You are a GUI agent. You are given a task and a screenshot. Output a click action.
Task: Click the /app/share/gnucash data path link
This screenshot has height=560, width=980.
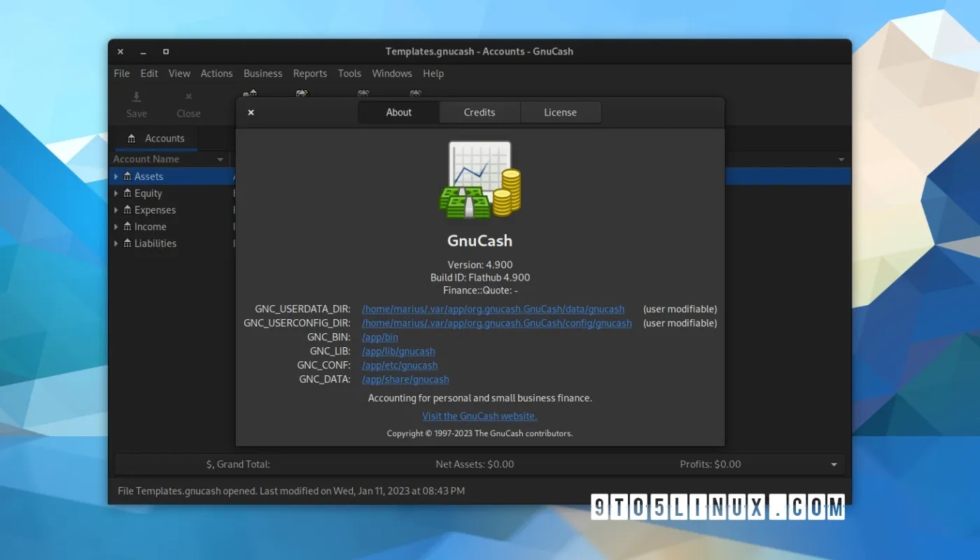pyautogui.click(x=405, y=379)
